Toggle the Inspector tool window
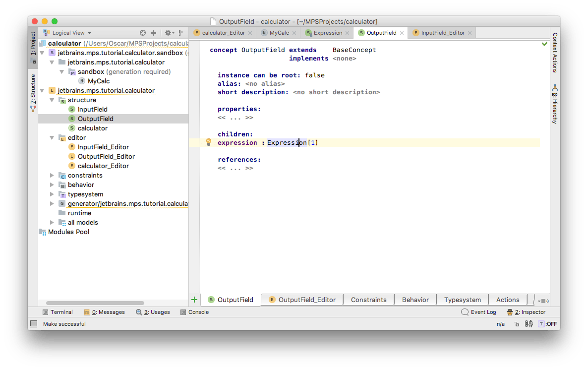The width and height of the screenshot is (588, 370). point(526,312)
